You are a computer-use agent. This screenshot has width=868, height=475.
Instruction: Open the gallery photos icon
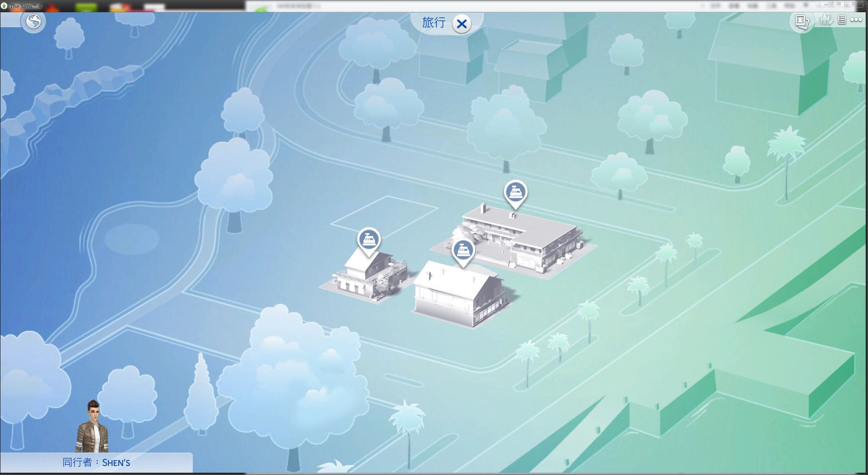click(802, 21)
